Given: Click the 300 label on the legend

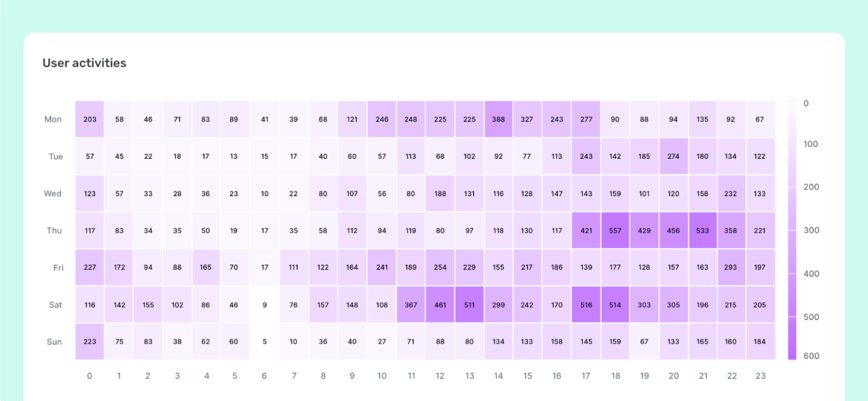Looking at the screenshot, I should pyautogui.click(x=811, y=230).
